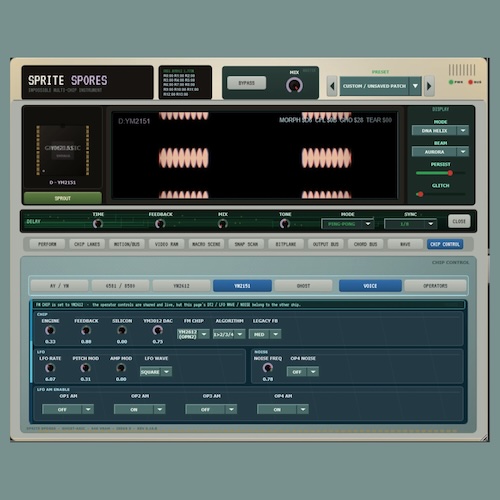Image resolution: width=500 pixels, height=500 pixels.
Task: Click the PITCH MOD knob
Action: click(x=86, y=368)
